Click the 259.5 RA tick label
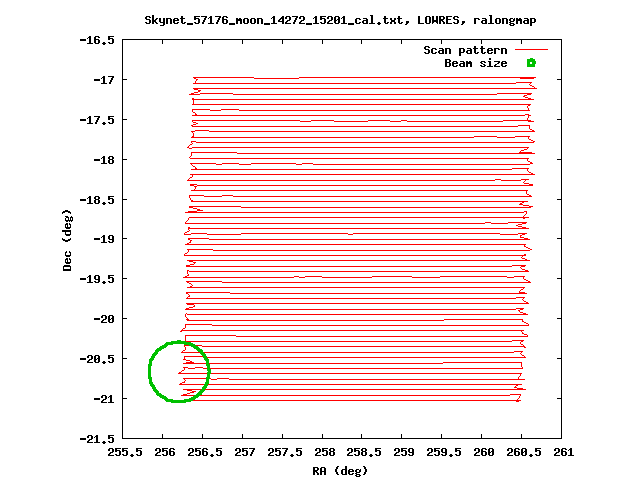640x480 pixels. [x=444, y=452]
